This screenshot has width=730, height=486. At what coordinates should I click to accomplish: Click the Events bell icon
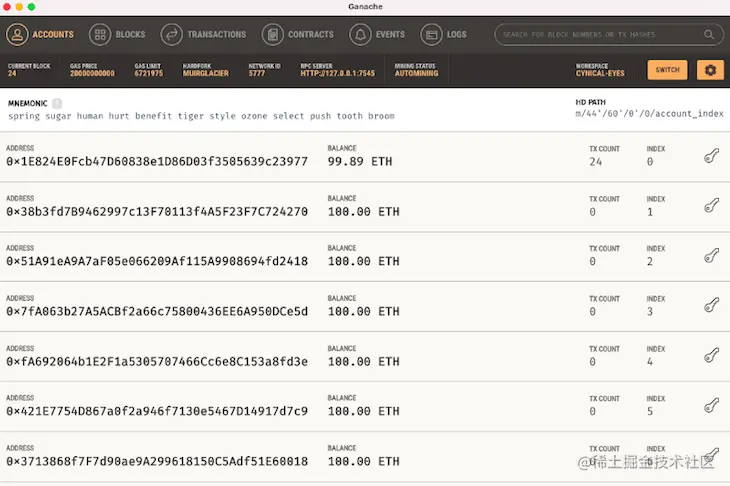360,34
